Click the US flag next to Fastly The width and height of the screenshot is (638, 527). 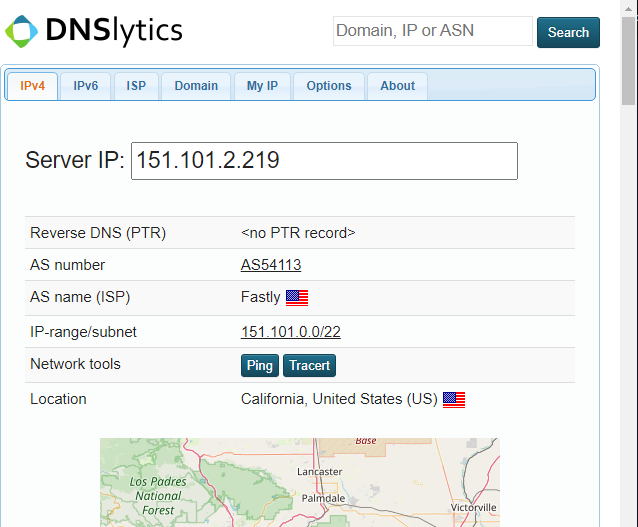coord(297,297)
